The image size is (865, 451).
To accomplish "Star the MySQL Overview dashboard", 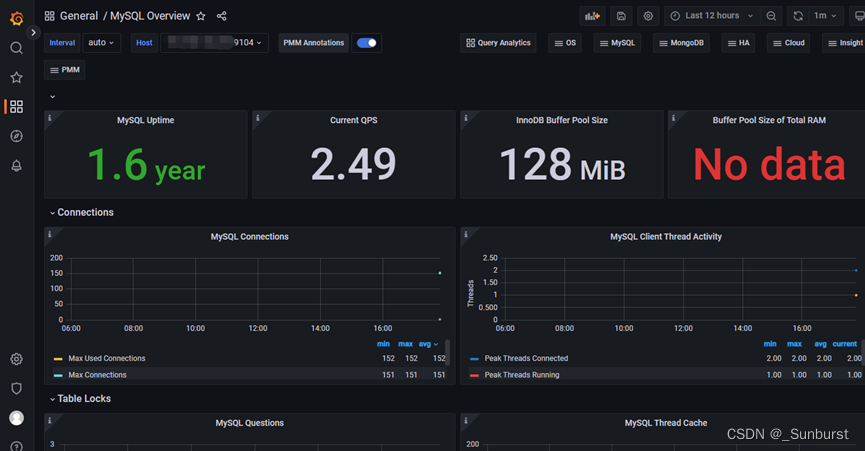I will click(201, 16).
